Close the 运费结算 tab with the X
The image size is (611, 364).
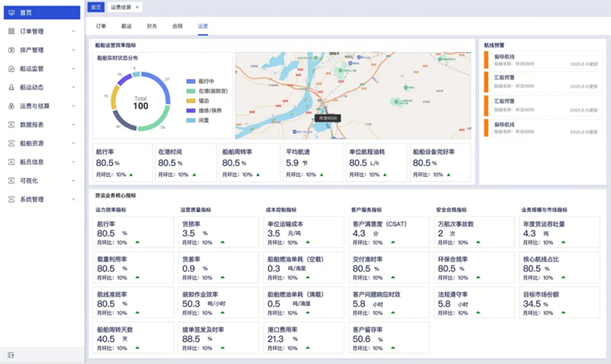137,7
